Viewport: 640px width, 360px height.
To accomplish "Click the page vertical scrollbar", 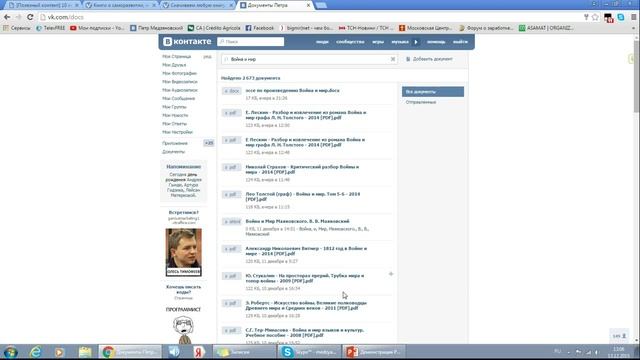I will (x=636, y=76).
